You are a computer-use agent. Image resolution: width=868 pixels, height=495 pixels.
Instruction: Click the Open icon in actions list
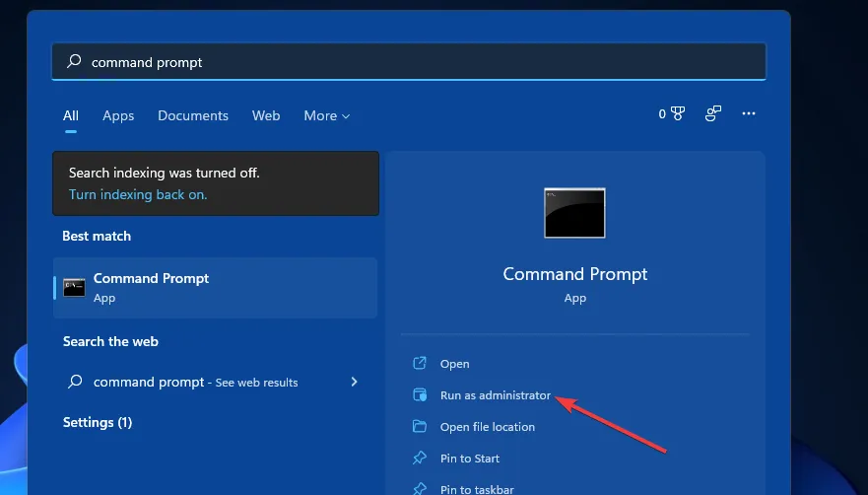(x=420, y=364)
